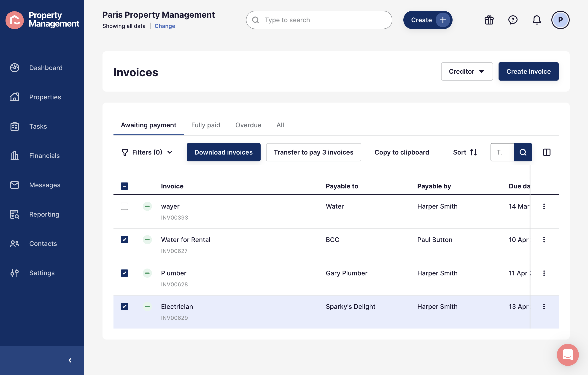Open the Tasks clipboard icon

[x=15, y=126]
